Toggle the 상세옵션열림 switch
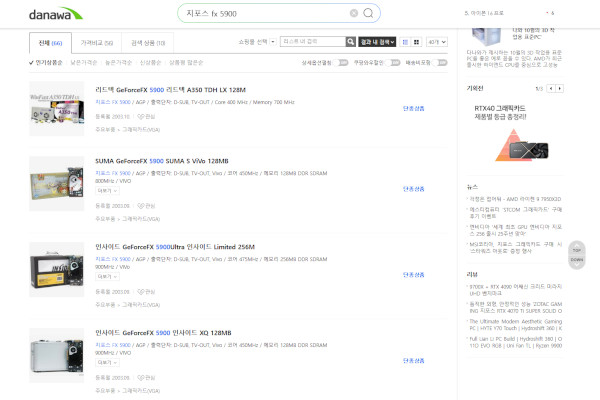The width and height of the screenshot is (600, 400). point(341,62)
